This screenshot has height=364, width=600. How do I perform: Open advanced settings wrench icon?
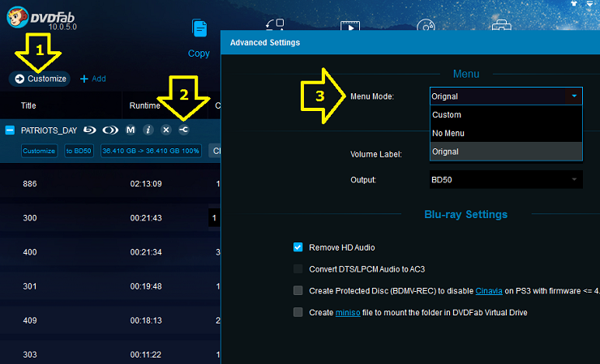coord(184,130)
